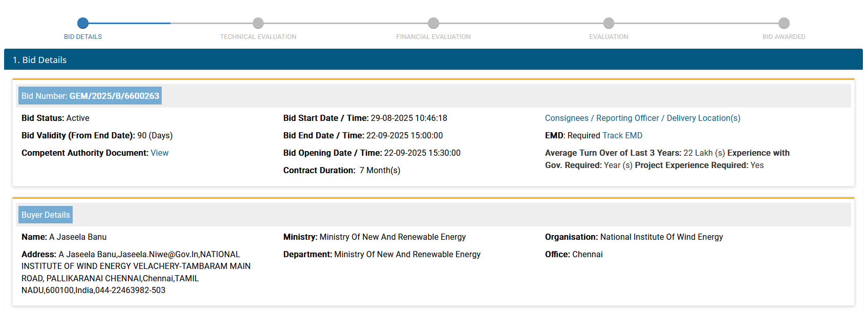868x312 pixels.
Task: Click the Evaluation step circle
Action: coord(609,23)
